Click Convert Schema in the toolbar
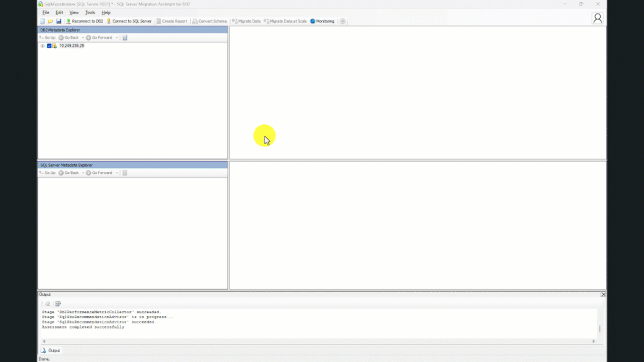Viewport: 644px width, 362px height. click(x=210, y=21)
